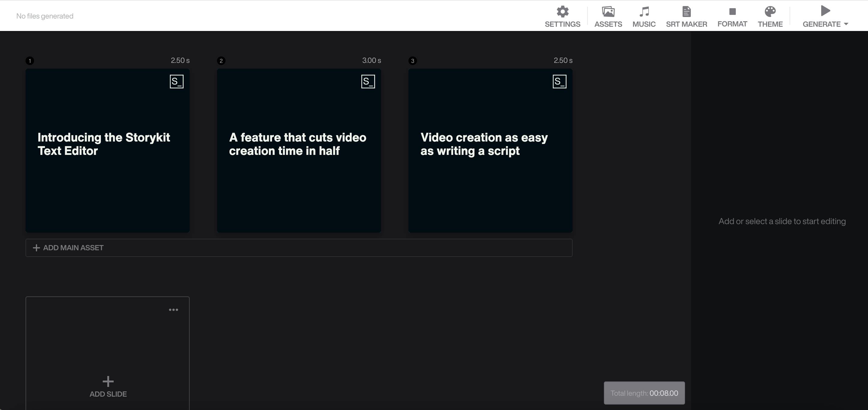868x410 pixels.
Task: Open the SRT Maker document tool
Action: pyautogui.click(x=686, y=12)
